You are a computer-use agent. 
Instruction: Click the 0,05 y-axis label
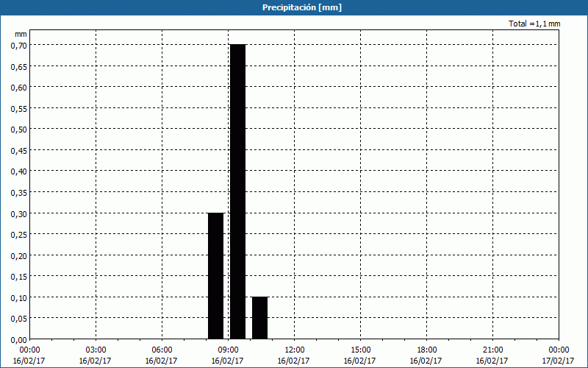[x=19, y=319]
